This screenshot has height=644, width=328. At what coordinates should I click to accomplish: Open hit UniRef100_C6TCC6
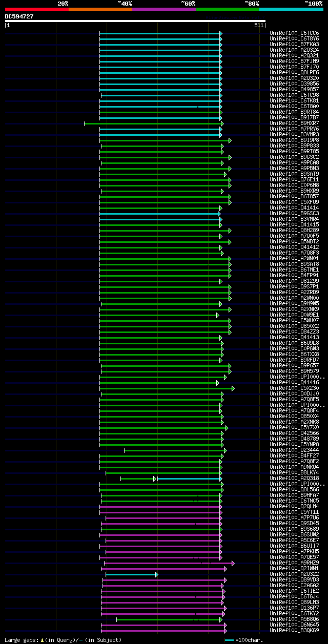click(x=294, y=33)
